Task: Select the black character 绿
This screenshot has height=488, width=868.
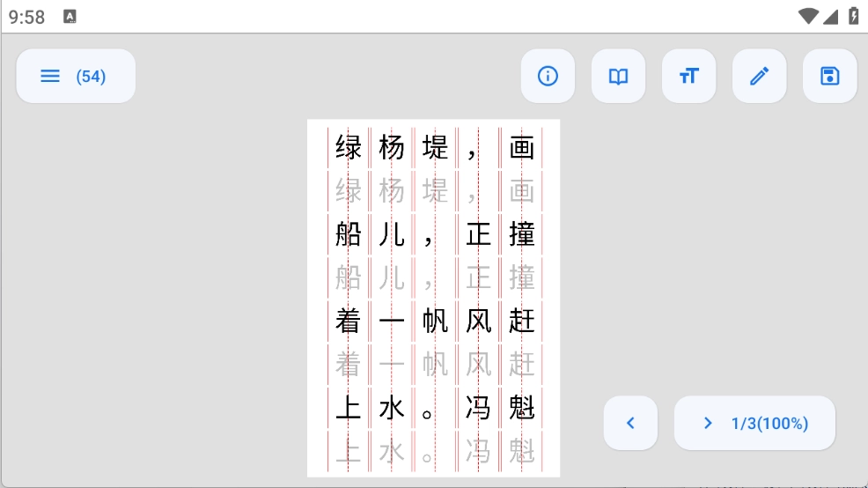Action: point(349,147)
